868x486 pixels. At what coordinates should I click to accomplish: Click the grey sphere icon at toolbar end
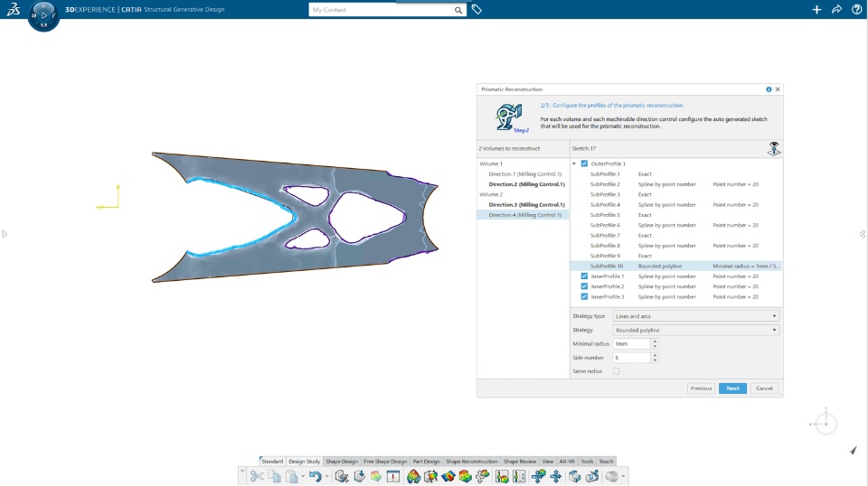coord(612,476)
